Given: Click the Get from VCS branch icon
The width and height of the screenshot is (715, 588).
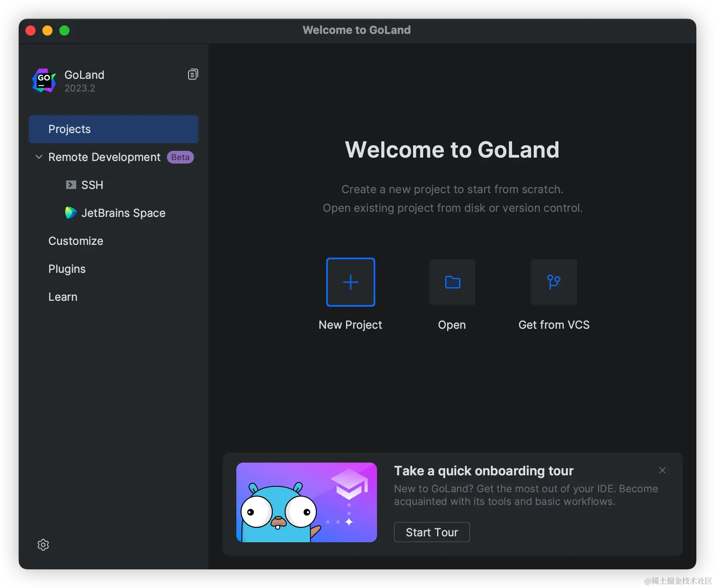Looking at the screenshot, I should (x=554, y=282).
